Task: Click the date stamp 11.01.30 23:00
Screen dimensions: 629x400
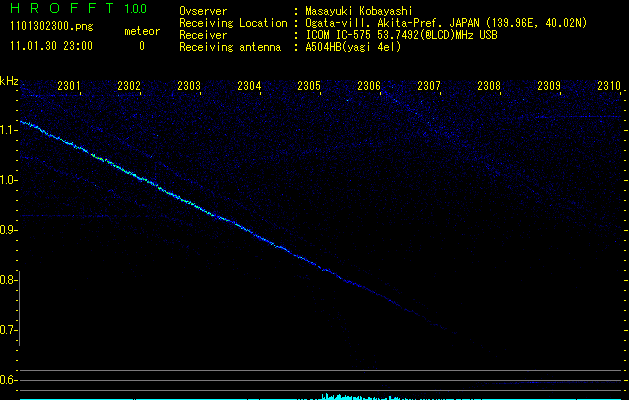Action: tap(51, 46)
